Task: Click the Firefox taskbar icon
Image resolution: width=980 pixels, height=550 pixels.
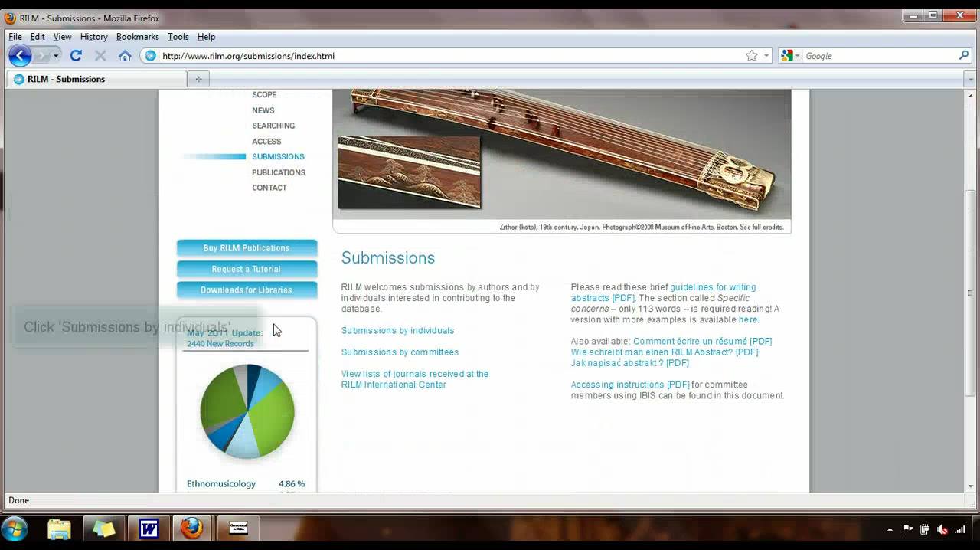Action: pos(192,529)
